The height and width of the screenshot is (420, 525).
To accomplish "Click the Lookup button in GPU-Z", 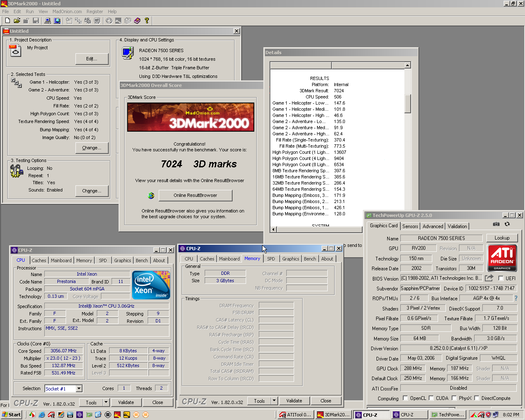I will tap(502, 238).
